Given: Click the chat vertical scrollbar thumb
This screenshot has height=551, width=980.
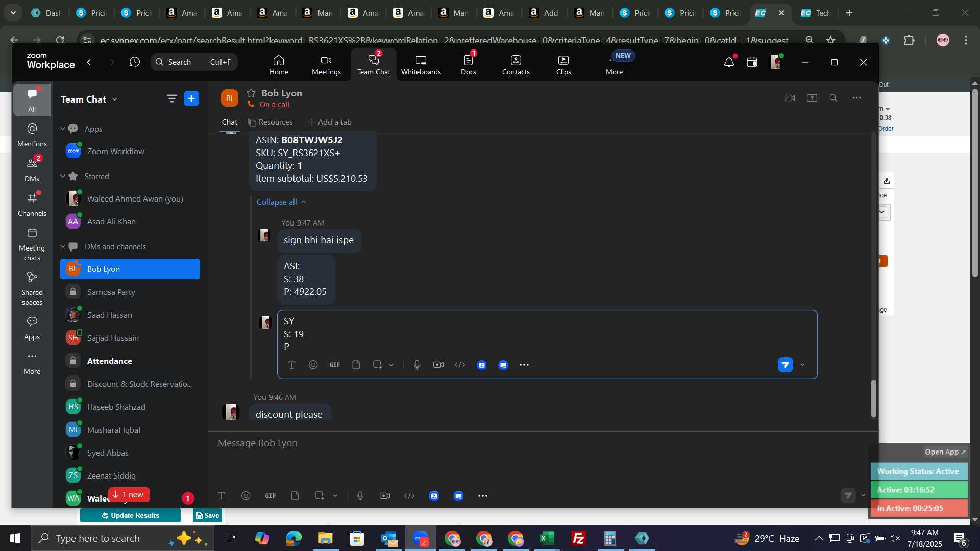Looking at the screenshot, I should pos(873,398).
